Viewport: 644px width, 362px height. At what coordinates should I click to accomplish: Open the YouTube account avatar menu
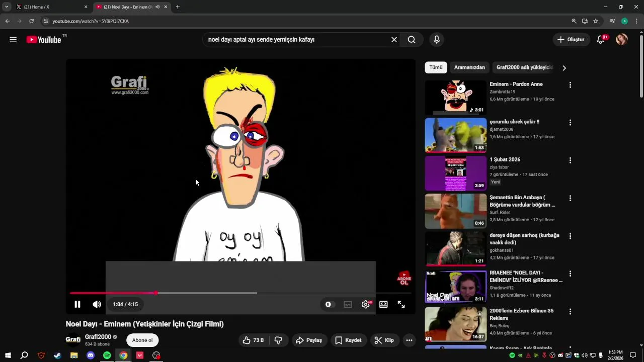coord(622,40)
